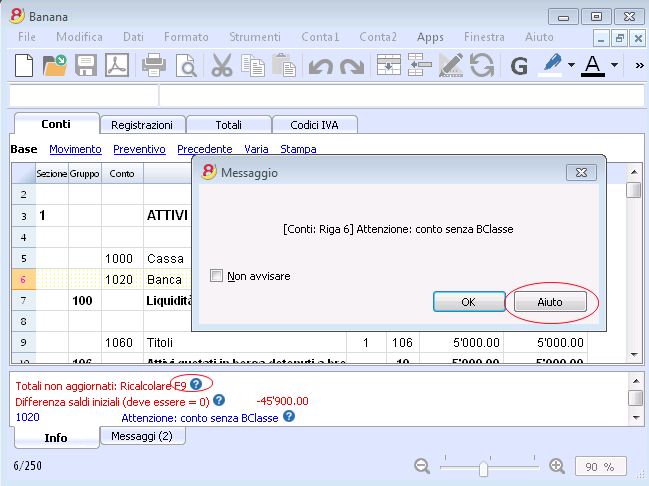Expand the toolbar overflow chevron

click(639, 65)
